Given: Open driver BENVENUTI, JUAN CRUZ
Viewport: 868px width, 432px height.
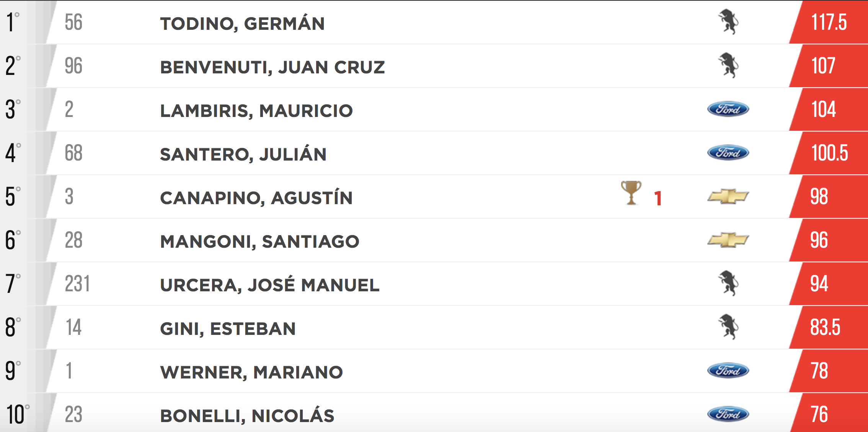Looking at the screenshot, I should [272, 67].
